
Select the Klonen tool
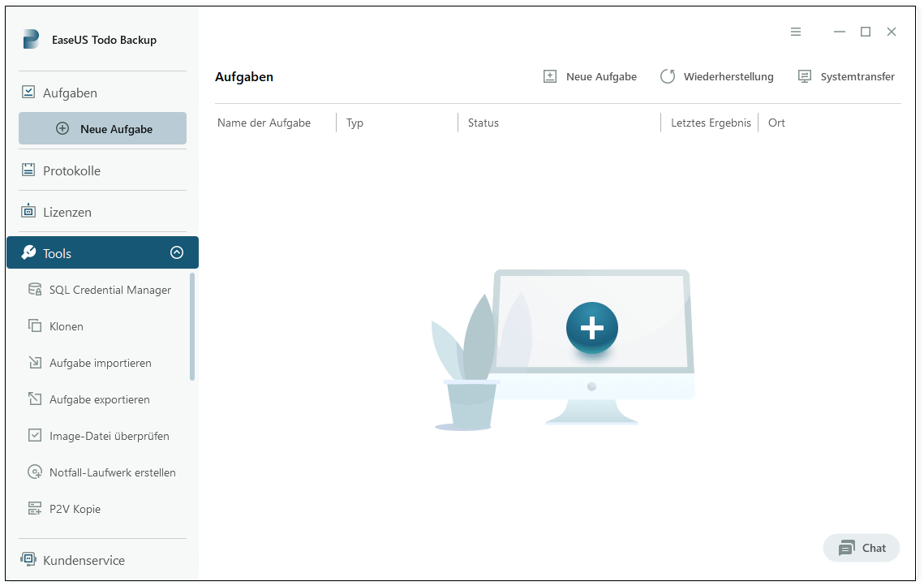coord(65,325)
